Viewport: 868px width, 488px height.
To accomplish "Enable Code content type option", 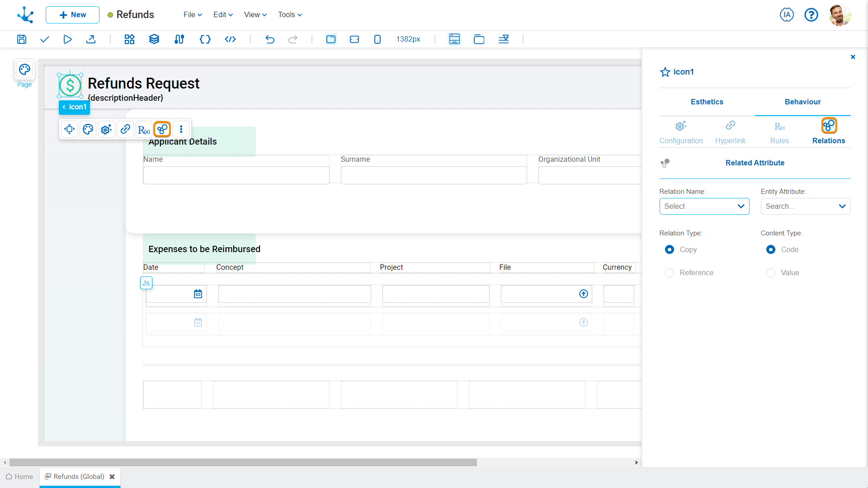I will pos(770,249).
